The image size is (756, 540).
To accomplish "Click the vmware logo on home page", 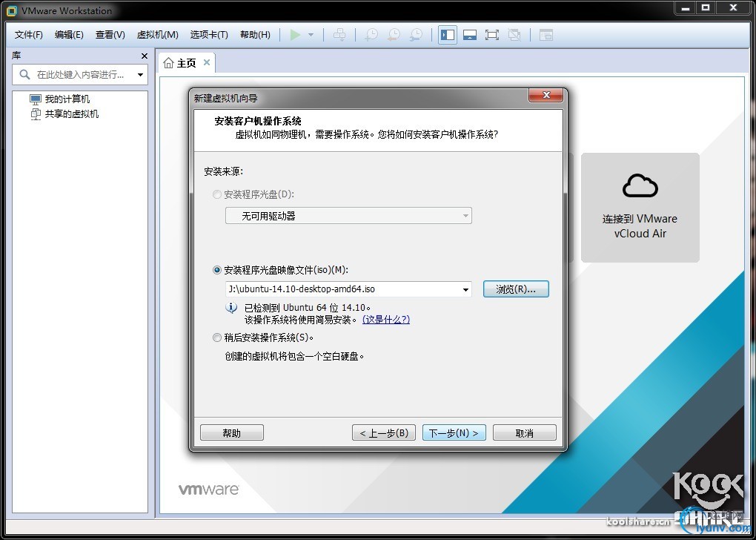I will click(x=209, y=490).
